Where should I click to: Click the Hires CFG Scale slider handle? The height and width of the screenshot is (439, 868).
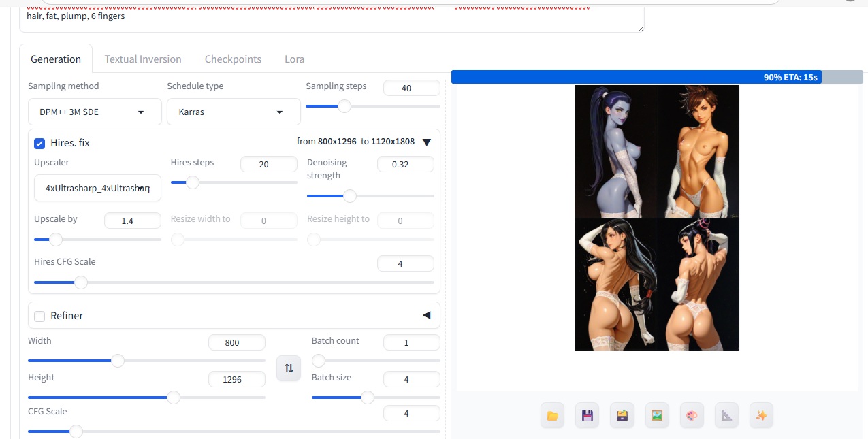click(x=81, y=282)
